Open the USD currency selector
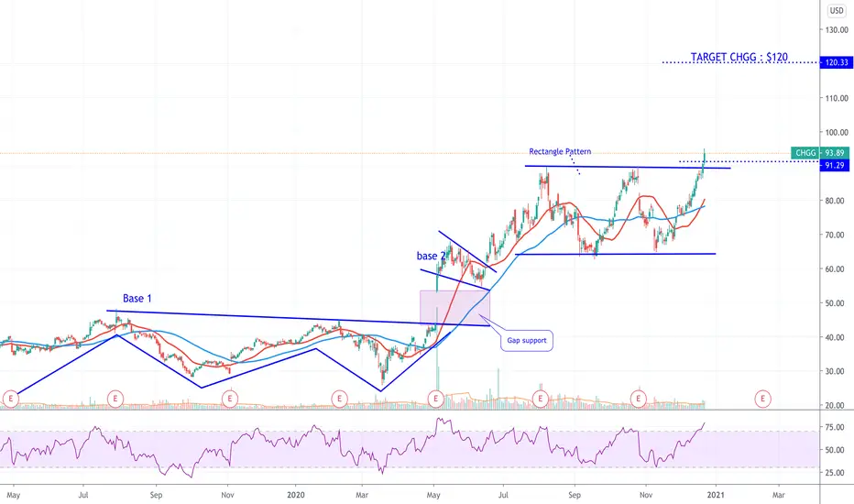 click(x=837, y=10)
